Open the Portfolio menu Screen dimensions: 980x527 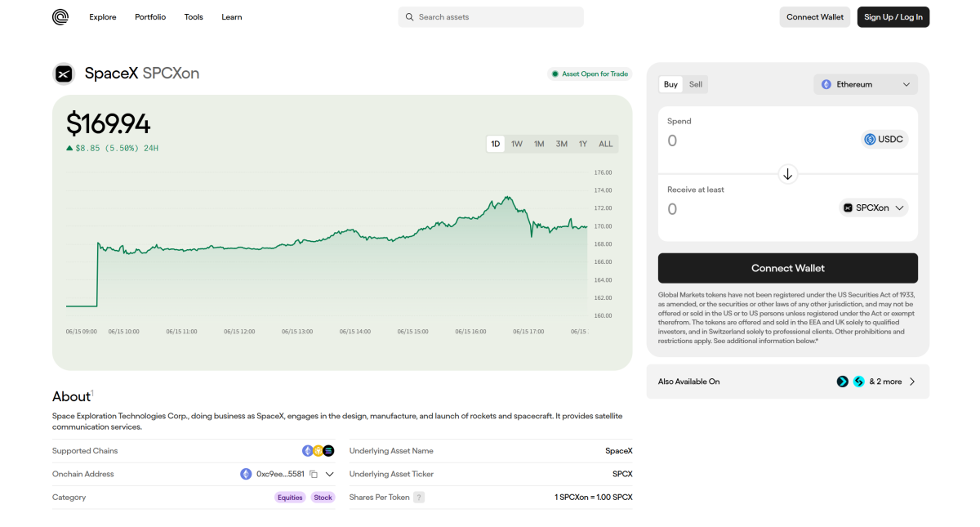tap(150, 17)
